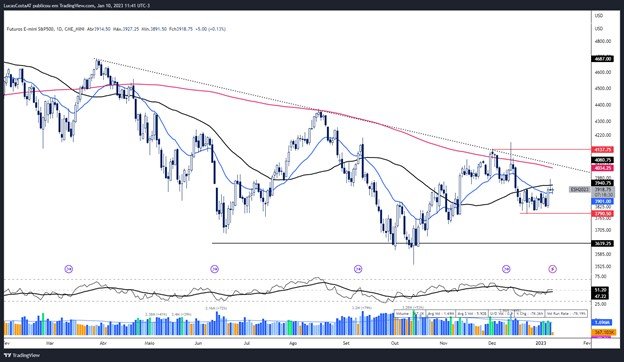The height and width of the screenshot is (362, 624).
Task: Click the Nov label on time axis
Action: [x=443, y=343]
